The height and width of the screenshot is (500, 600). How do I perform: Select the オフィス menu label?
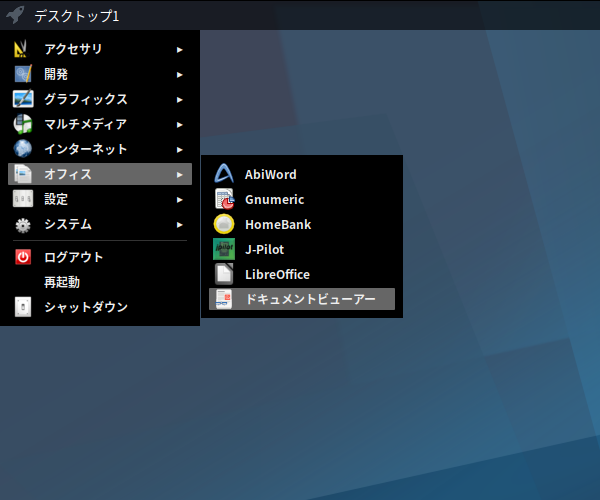tap(68, 174)
